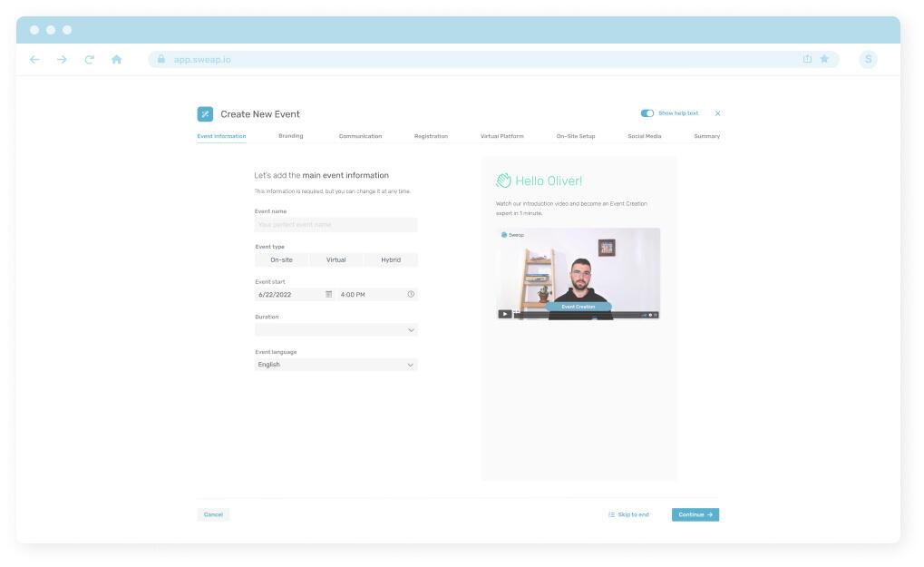Viewport: 924px width, 567px height.
Task: Close the Create New Event dialog
Action: coord(717,113)
